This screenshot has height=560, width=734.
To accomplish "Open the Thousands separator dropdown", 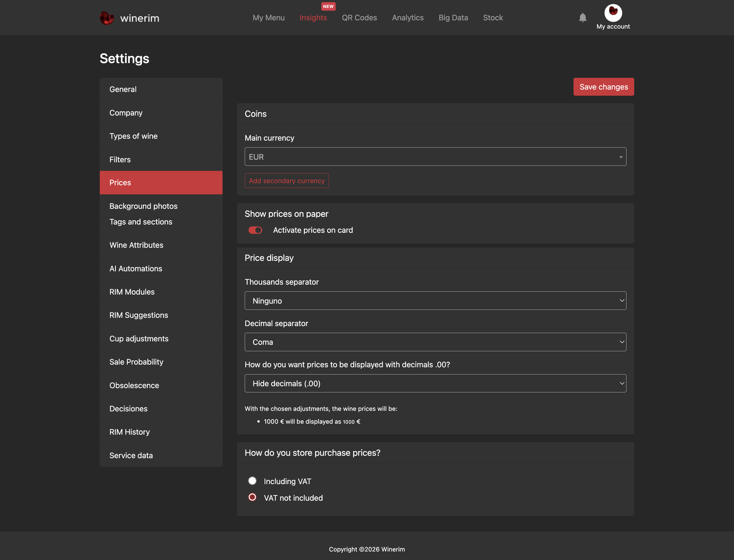I will click(436, 301).
